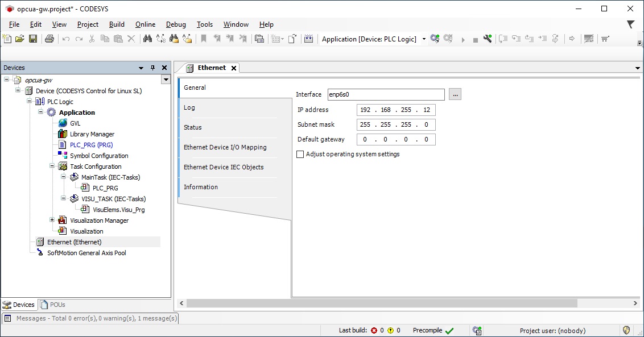Close the Devices panel
644x337 pixels.
164,68
